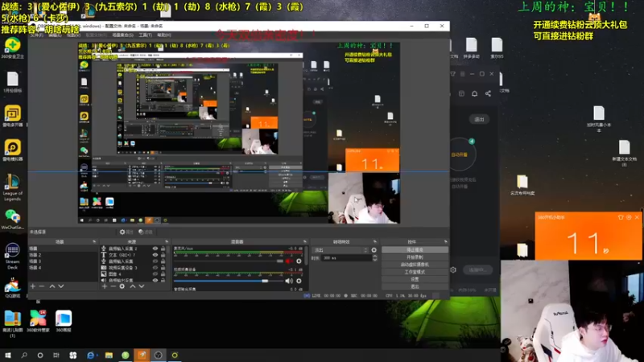Remove selected scene with minus icon
644x362 pixels.
(x=42, y=286)
